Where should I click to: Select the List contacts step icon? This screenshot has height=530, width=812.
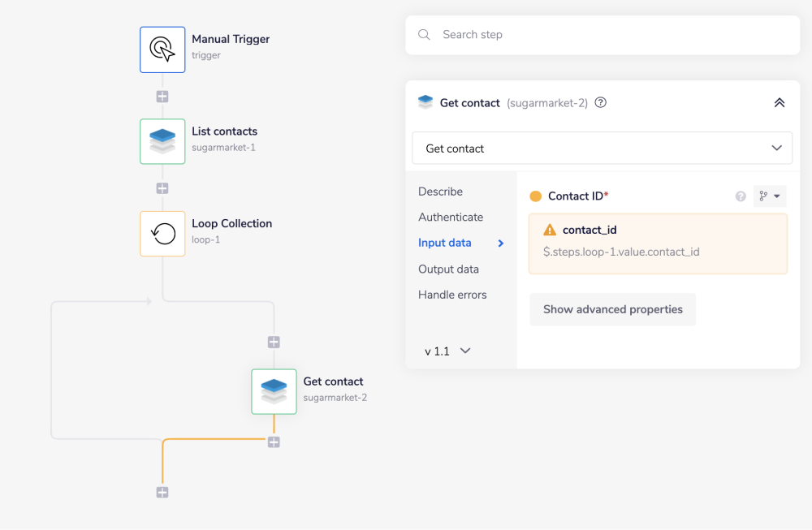click(x=162, y=142)
